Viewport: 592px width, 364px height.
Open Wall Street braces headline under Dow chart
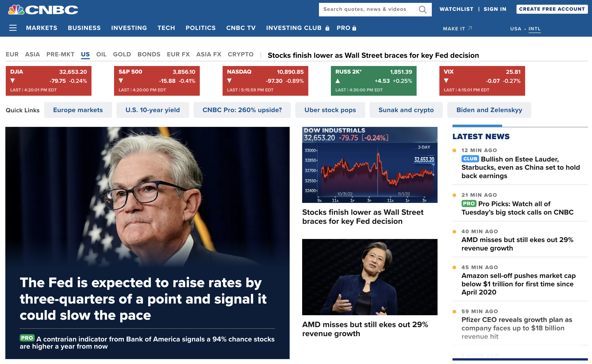[363, 217]
